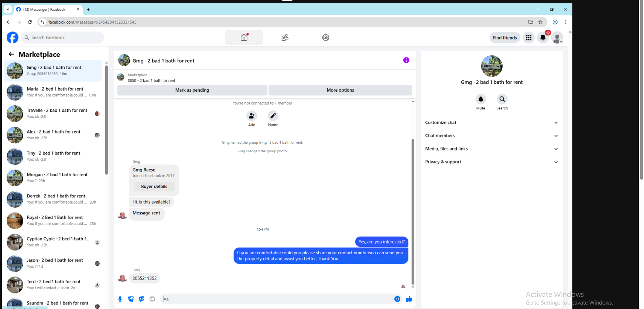This screenshot has width=644, height=309.
Task: Mute the chat with bell icon
Action: coord(481,99)
